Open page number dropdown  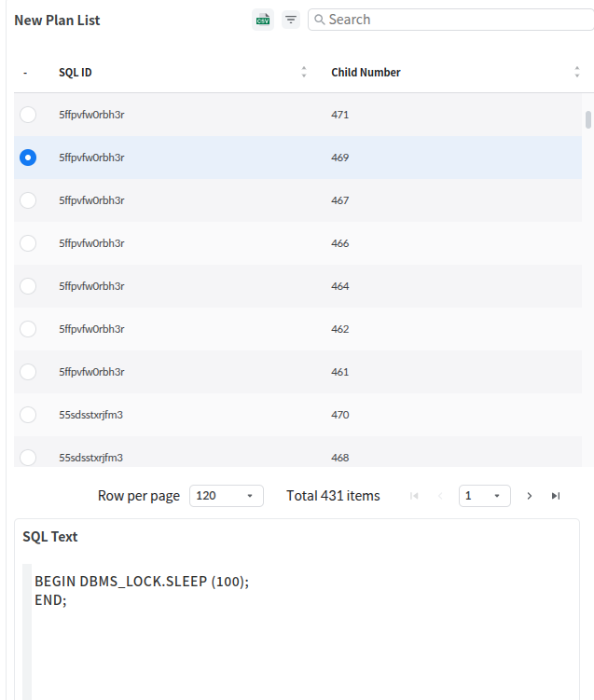tap(485, 496)
